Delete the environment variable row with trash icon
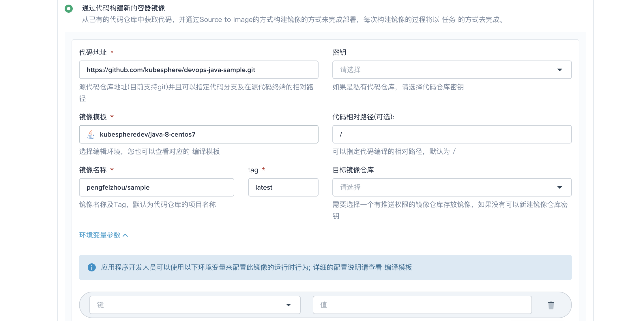 click(x=551, y=305)
